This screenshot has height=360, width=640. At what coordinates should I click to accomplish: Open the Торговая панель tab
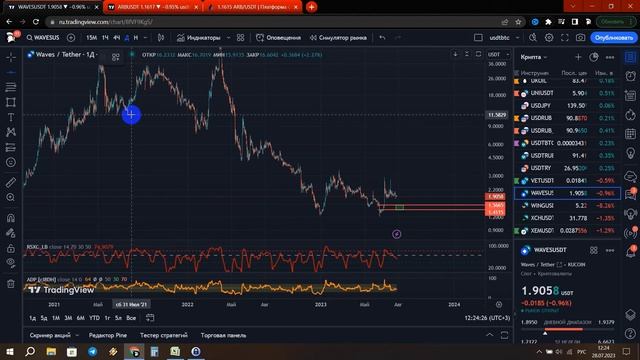coord(223,335)
